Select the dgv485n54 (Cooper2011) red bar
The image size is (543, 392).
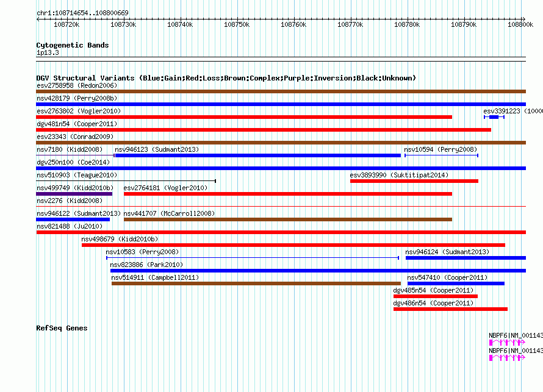click(436, 296)
